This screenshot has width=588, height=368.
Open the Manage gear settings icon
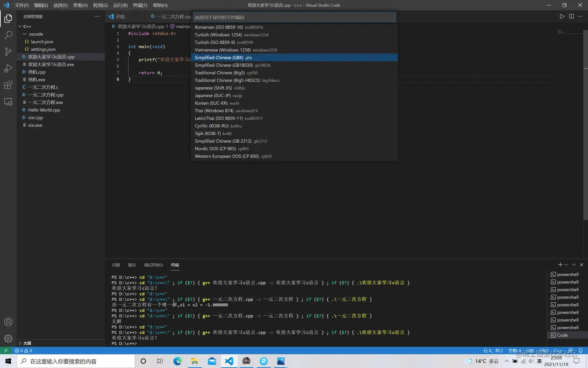click(x=8, y=338)
